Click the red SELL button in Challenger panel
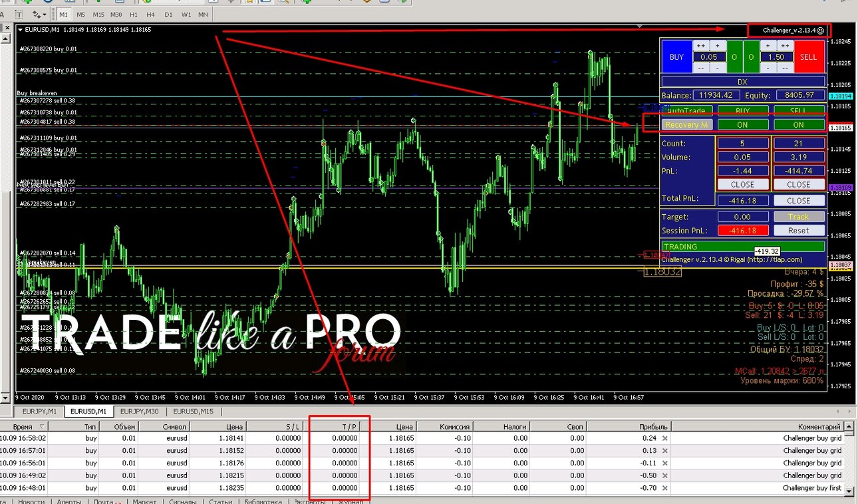 808,57
